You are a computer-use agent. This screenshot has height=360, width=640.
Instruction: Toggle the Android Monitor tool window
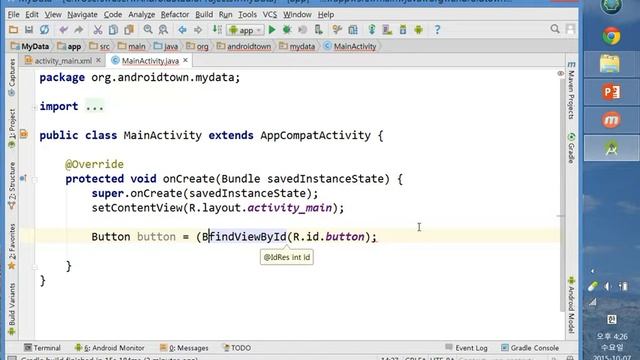pyautogui.click(x=110, y=348)
